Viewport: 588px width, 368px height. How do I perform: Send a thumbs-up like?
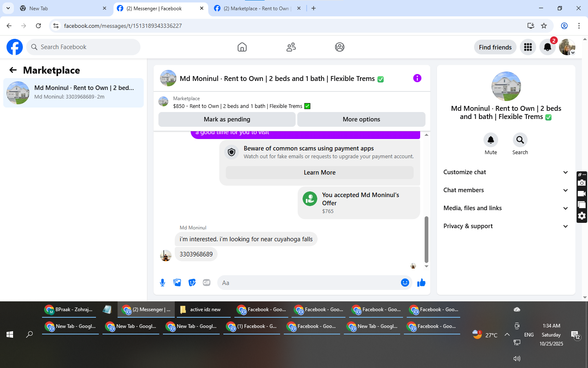click(x=421, y=283)
